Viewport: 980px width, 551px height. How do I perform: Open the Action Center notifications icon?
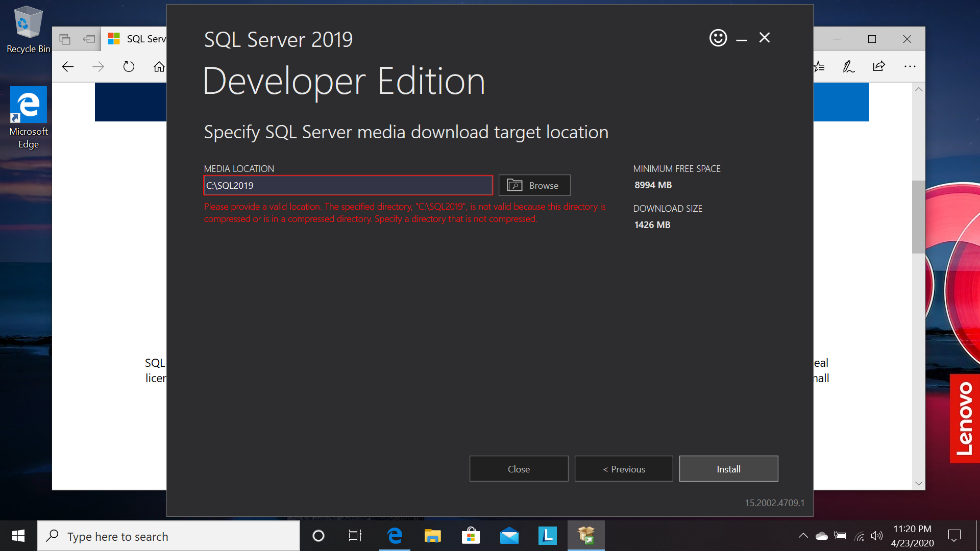(954, 536)
